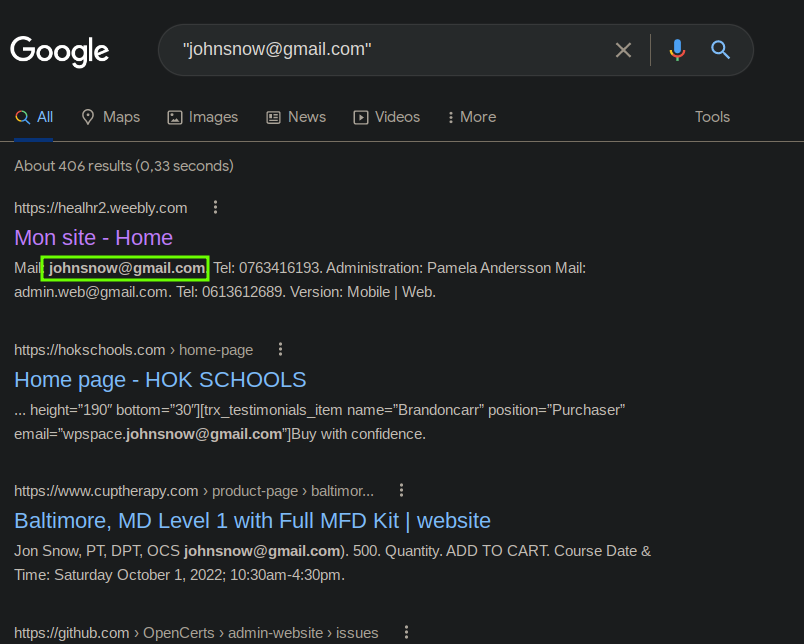Screen dimensions: 804x644
Task: Switch to the Maps tab
Action: pos(111,117)
